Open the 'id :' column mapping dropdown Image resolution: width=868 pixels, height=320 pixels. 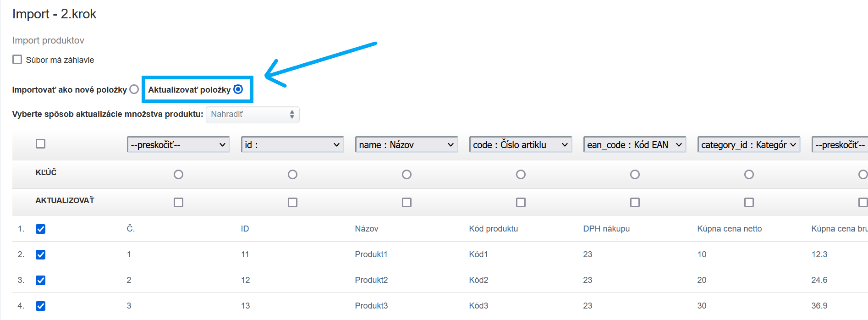pyautogui.click(x=292, y=145)
